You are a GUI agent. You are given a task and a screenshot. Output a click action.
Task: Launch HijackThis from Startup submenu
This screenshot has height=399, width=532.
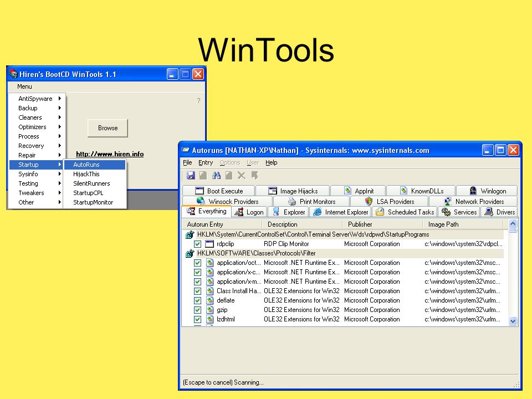coord(95,174)
